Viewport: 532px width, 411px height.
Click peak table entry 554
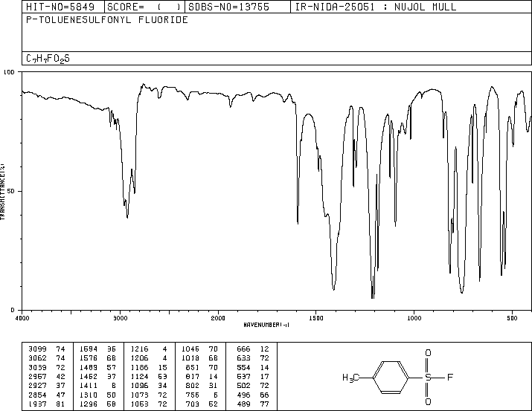point(243,367)
